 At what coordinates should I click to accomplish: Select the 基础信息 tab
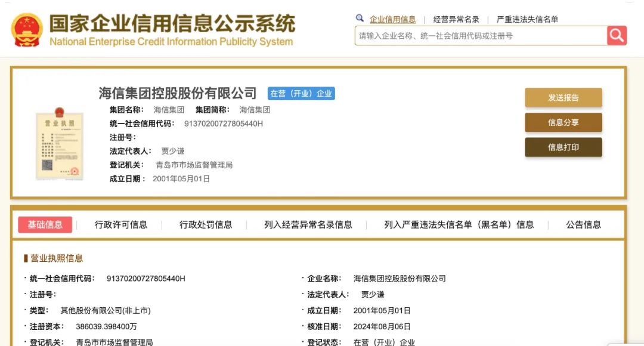47,224
